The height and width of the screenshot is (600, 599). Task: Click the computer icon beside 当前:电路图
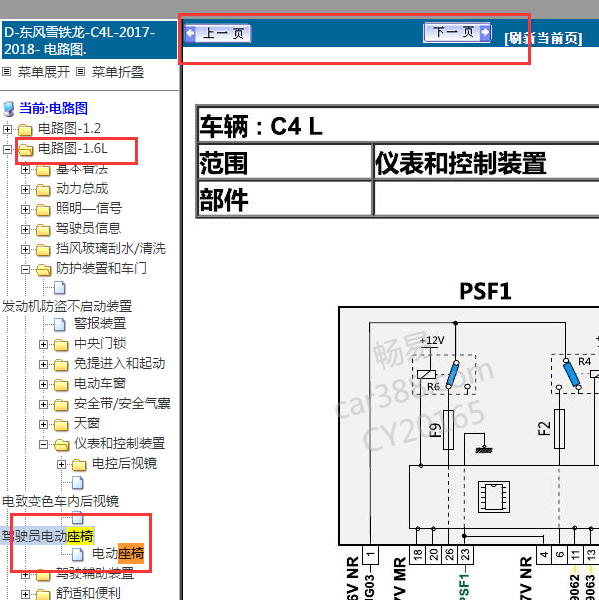9,109
